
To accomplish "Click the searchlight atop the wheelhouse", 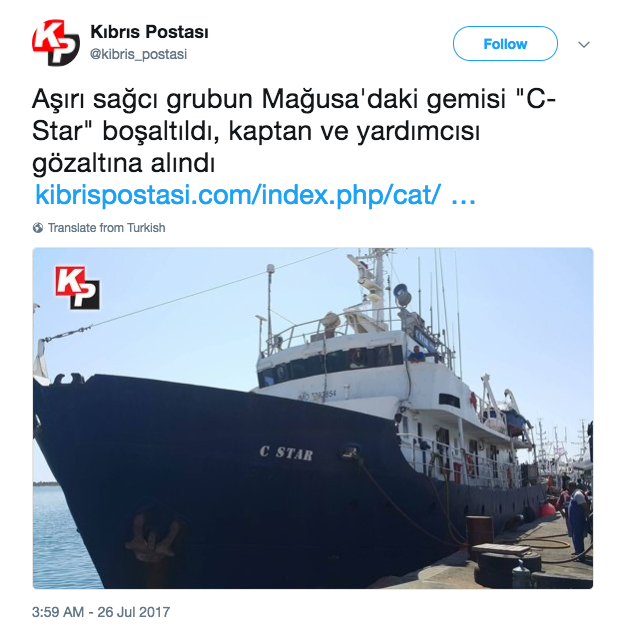I will click(x=402, y=294).
